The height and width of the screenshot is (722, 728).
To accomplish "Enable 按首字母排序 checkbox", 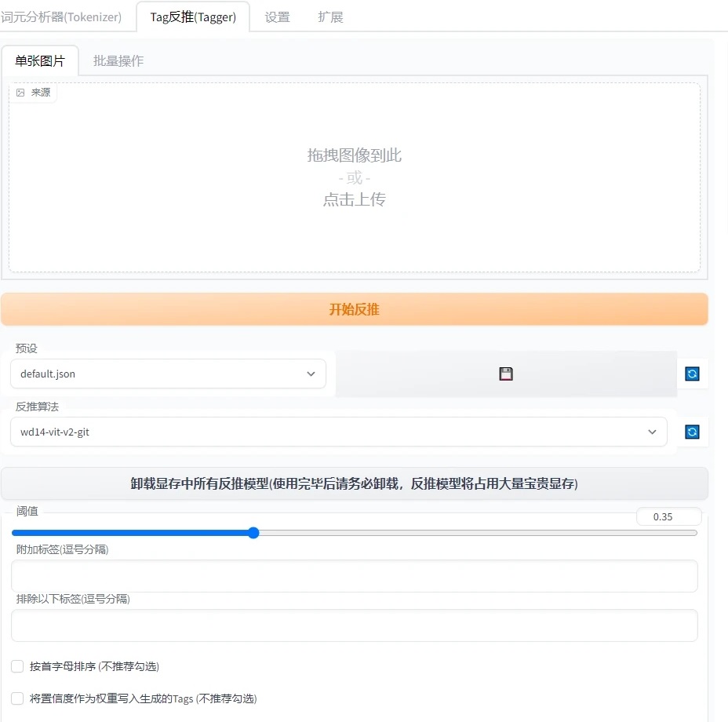I will coord(16,665).
